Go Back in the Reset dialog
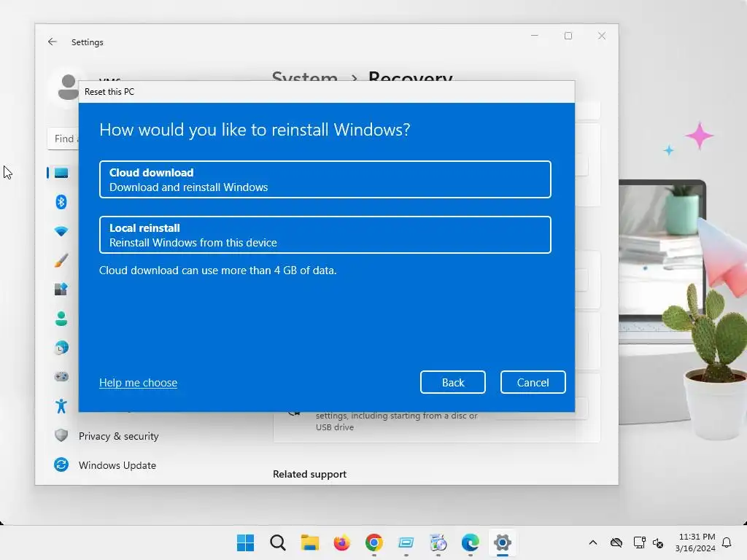 point(452,382)
